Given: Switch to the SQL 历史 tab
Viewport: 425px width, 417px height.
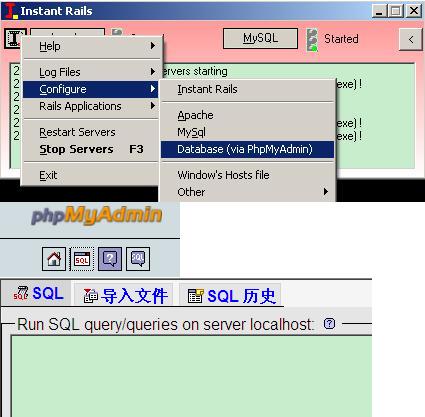Looking at the screenshot, I should pos(231,295).
